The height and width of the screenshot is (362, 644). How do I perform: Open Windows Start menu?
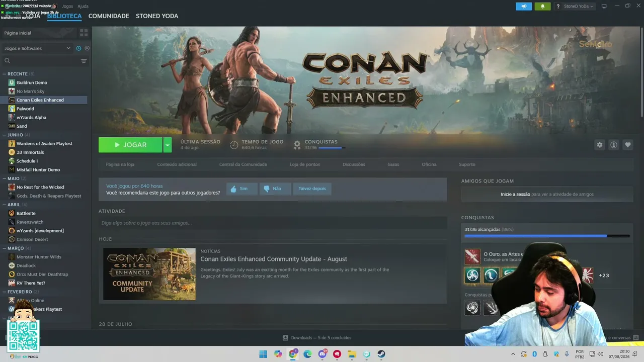(263, 354)
